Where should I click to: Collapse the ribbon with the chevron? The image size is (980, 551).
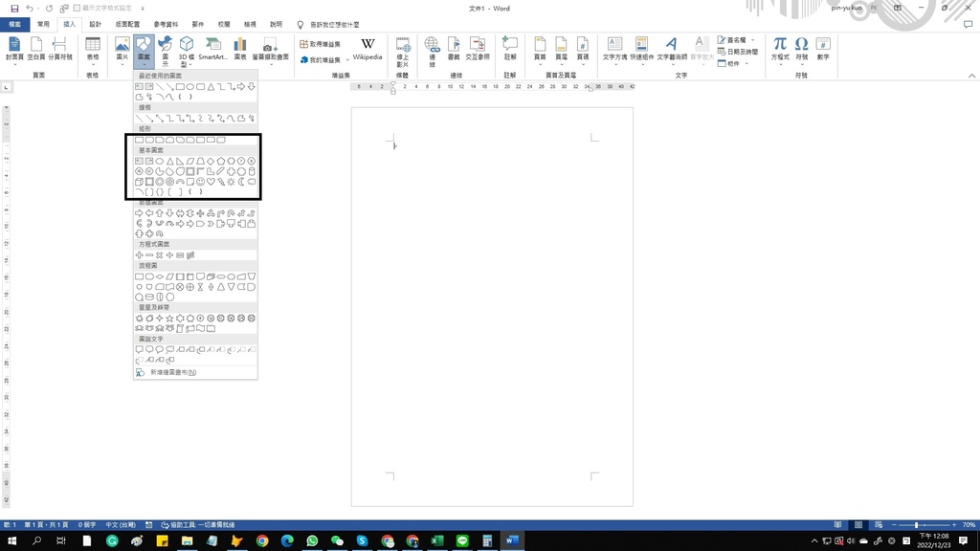pos(972,76)
